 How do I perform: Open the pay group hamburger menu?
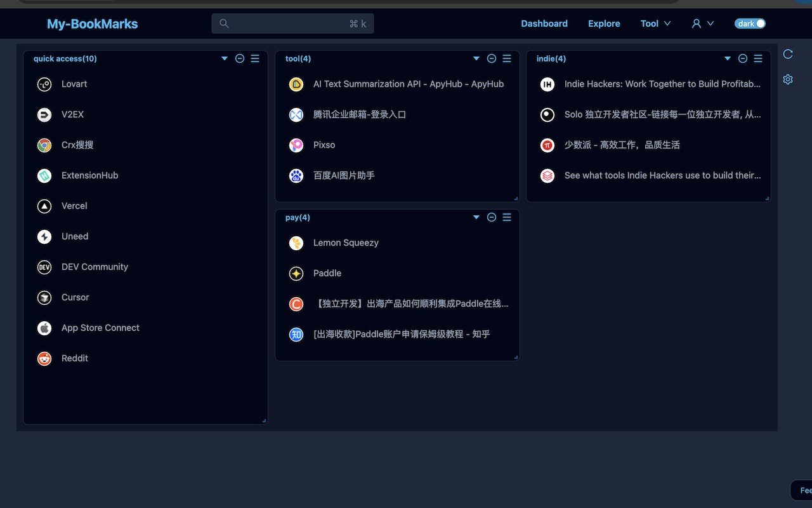pos(507,217)
